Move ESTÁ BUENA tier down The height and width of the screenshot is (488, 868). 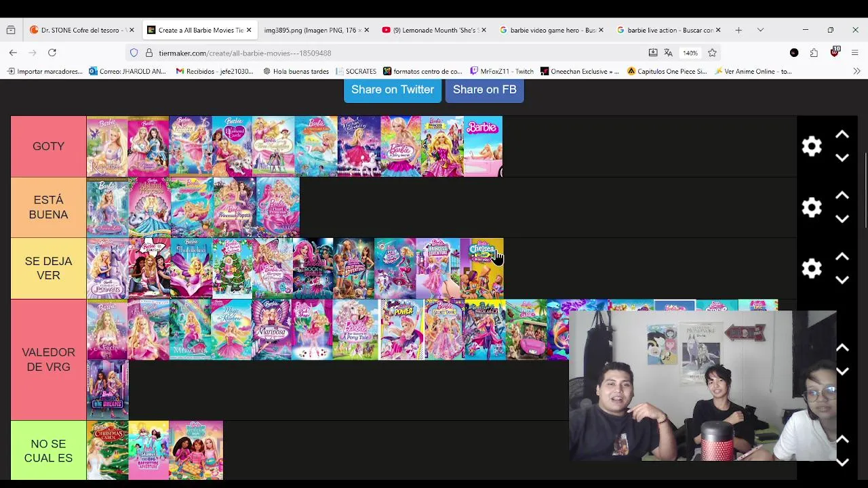click(x=842, y=219)
